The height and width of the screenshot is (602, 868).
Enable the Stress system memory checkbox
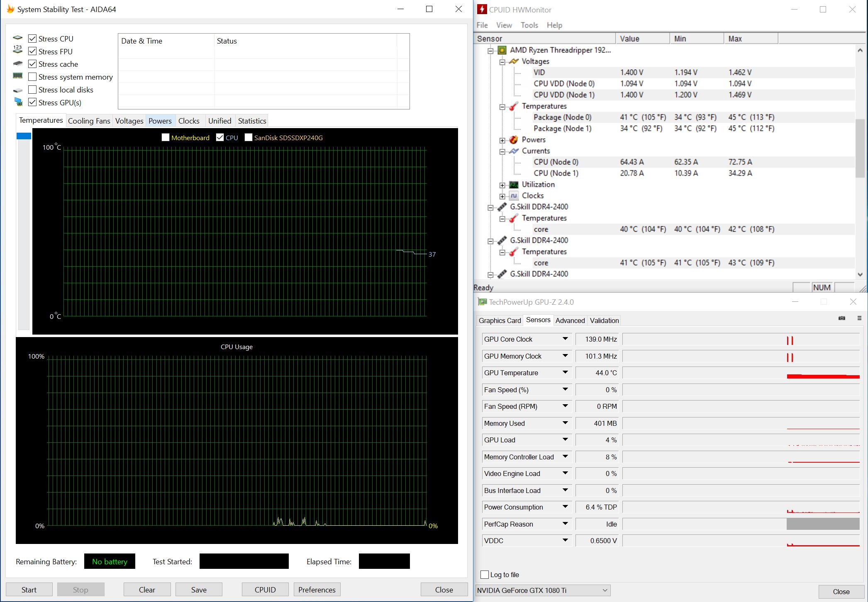click(x=32, y=77)
